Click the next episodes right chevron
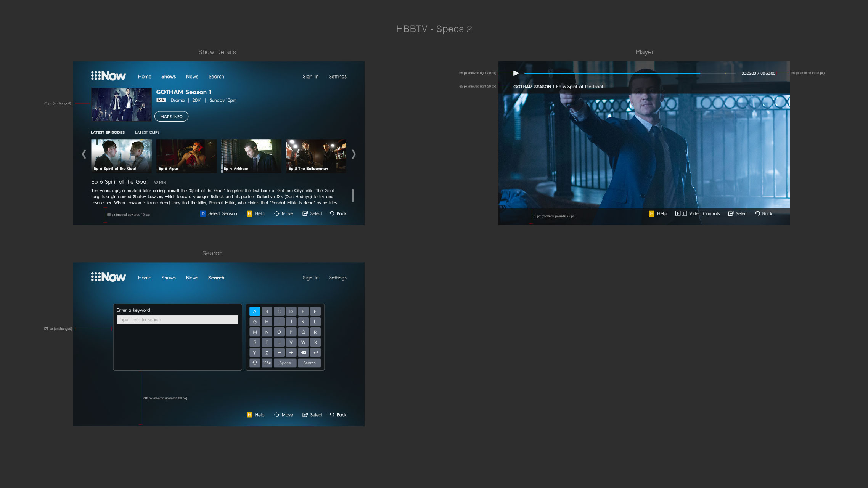The height and width of the screenshot is (488, 868). pos(354,154)
